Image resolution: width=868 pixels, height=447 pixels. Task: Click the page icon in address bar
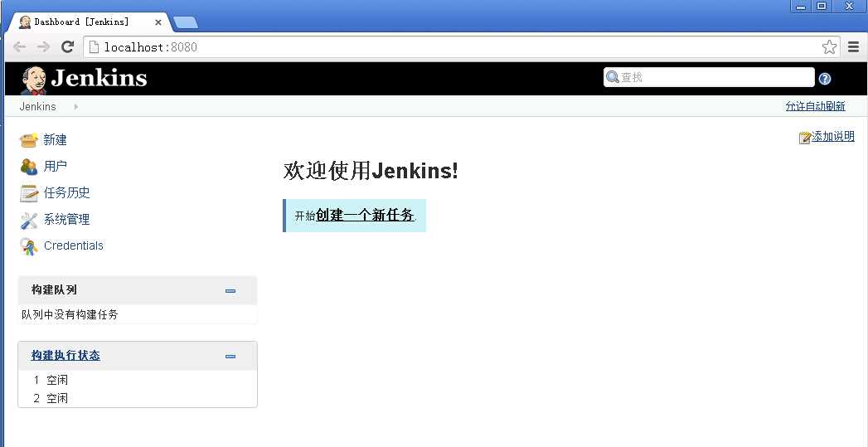95,47
